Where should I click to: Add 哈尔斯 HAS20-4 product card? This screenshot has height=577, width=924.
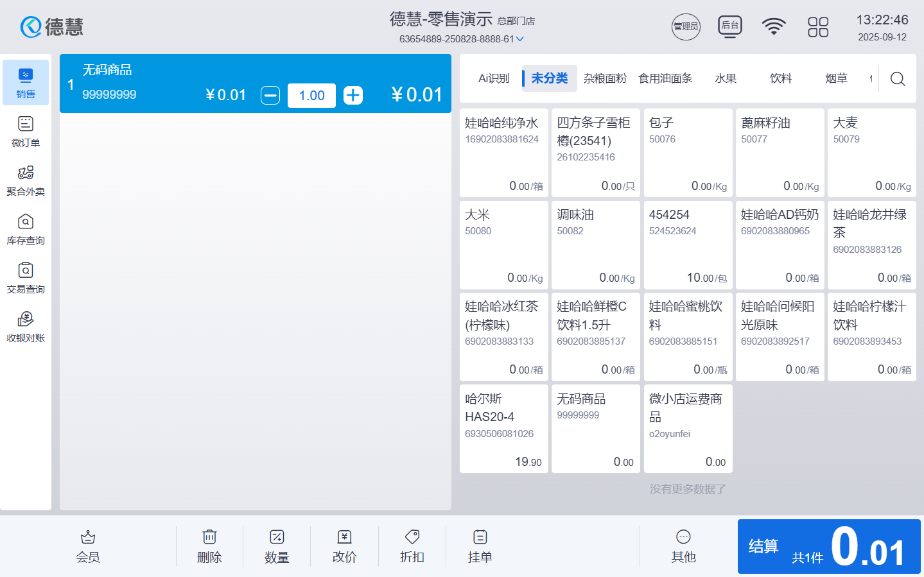pyautogui.click(x=504, y=429)
